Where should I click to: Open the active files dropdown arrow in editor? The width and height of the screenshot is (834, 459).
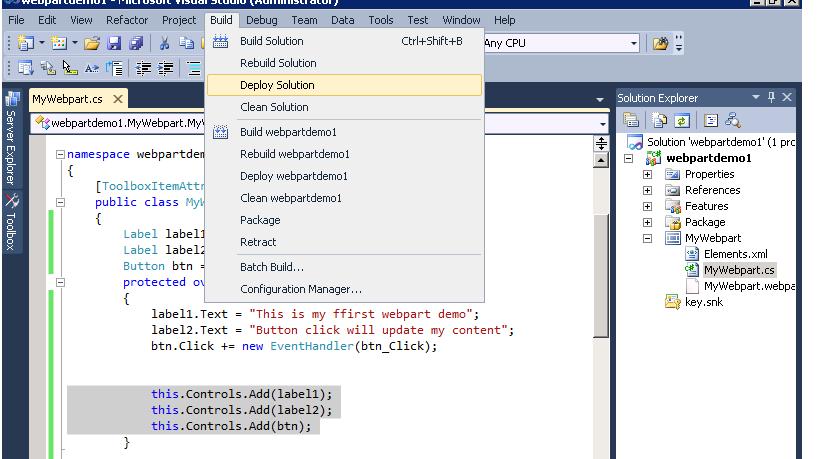tap(600, 100)
